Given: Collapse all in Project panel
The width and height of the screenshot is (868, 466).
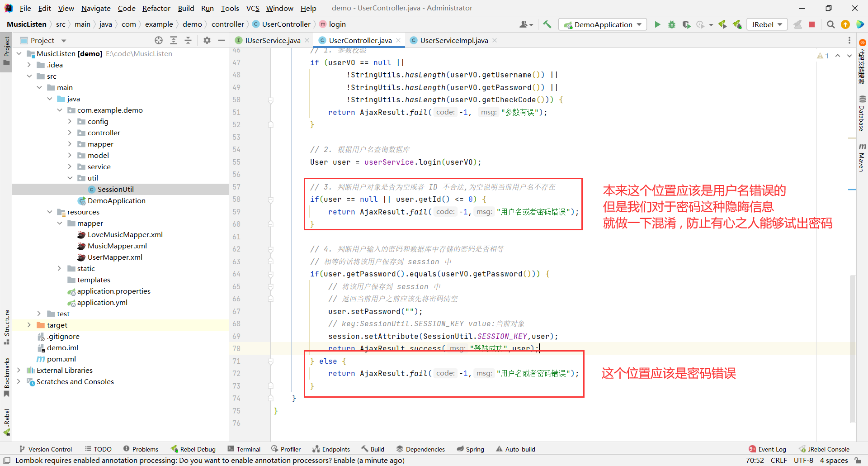Looking at the screenshot, I should click(x=188, y=40).
